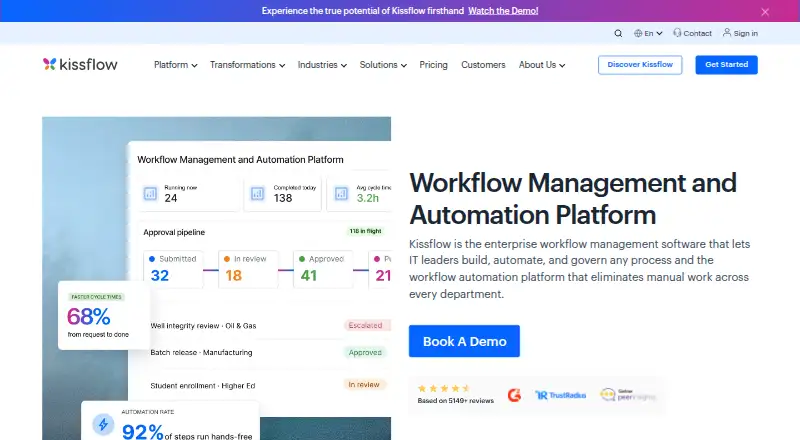Click the Running now chart icon
800x440 pixels.
[x=150, y=193]
